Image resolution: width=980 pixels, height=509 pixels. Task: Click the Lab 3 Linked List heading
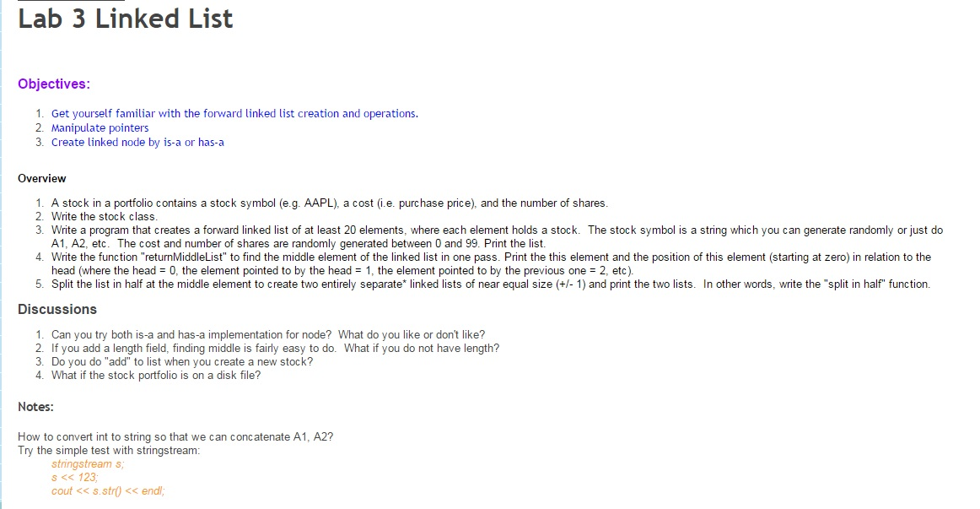click(x=125, y=18)
